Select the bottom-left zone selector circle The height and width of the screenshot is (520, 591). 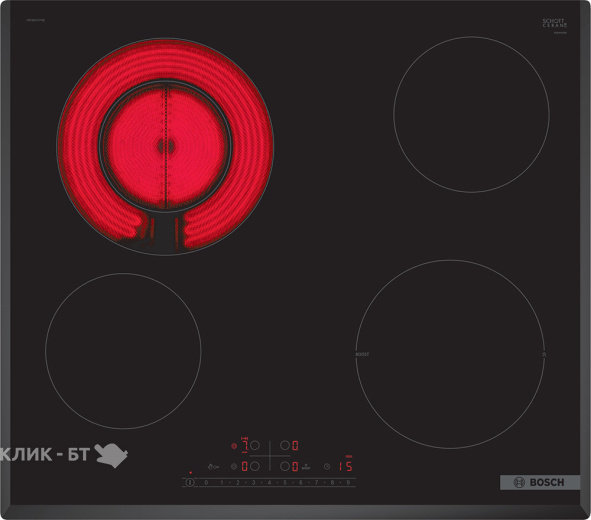[x=255, y=466]
